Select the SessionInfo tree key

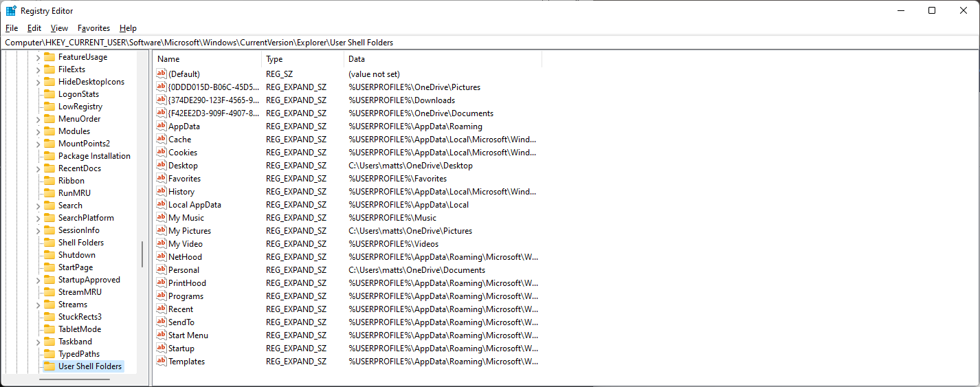(x=78, y=230)
